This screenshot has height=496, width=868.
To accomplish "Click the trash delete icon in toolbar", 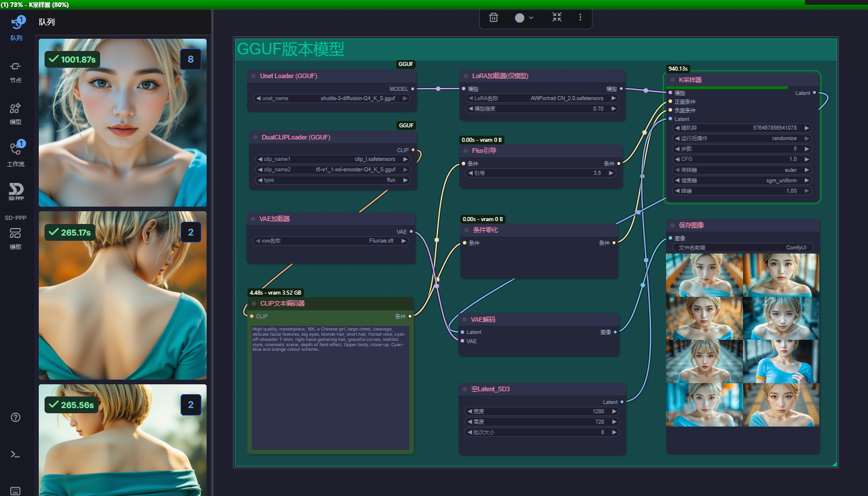I will pos(494,17).
